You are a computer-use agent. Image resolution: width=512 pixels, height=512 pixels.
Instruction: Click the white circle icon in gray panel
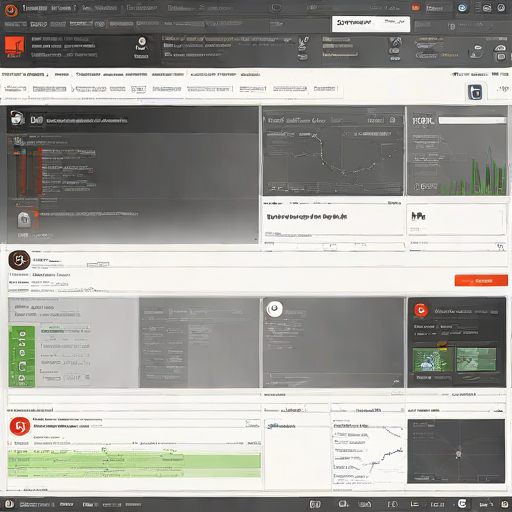click(274, 309)
